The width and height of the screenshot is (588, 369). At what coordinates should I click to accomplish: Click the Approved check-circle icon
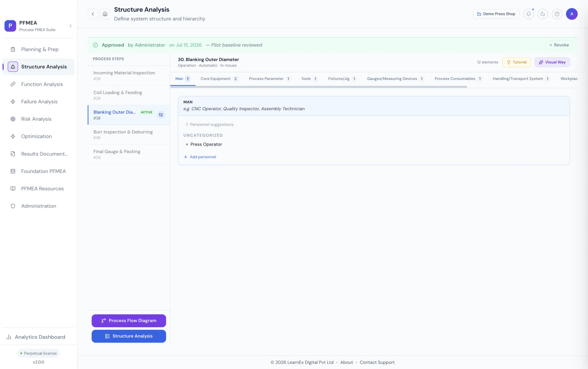(95, 45)
